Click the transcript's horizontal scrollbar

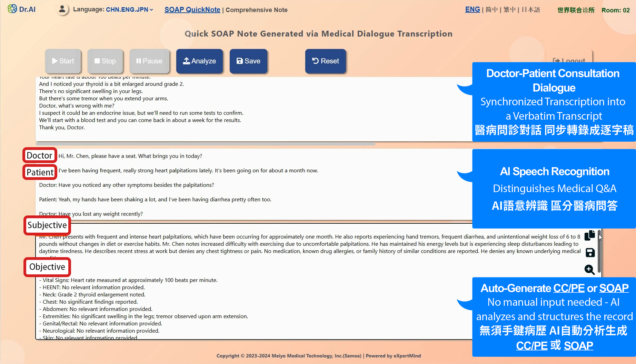[205, 144]
